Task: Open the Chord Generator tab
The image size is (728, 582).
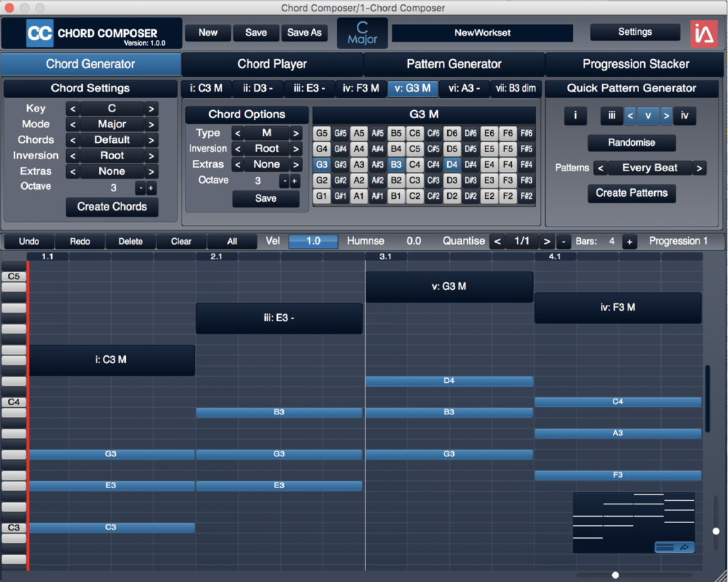Action: coord(90,64)
